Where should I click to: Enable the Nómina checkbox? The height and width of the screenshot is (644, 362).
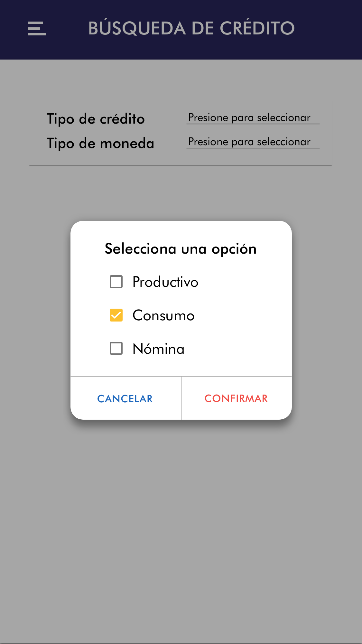click(x=116, y=348)
